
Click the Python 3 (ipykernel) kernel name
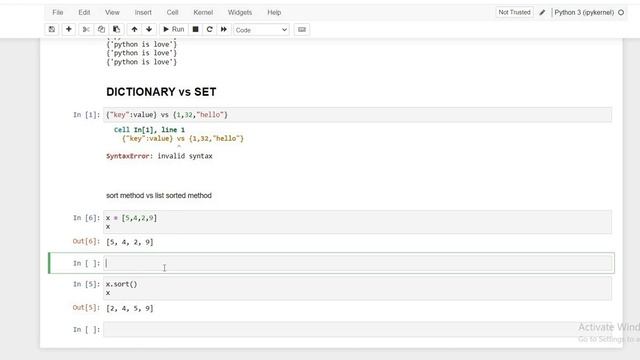click(584, 13)
